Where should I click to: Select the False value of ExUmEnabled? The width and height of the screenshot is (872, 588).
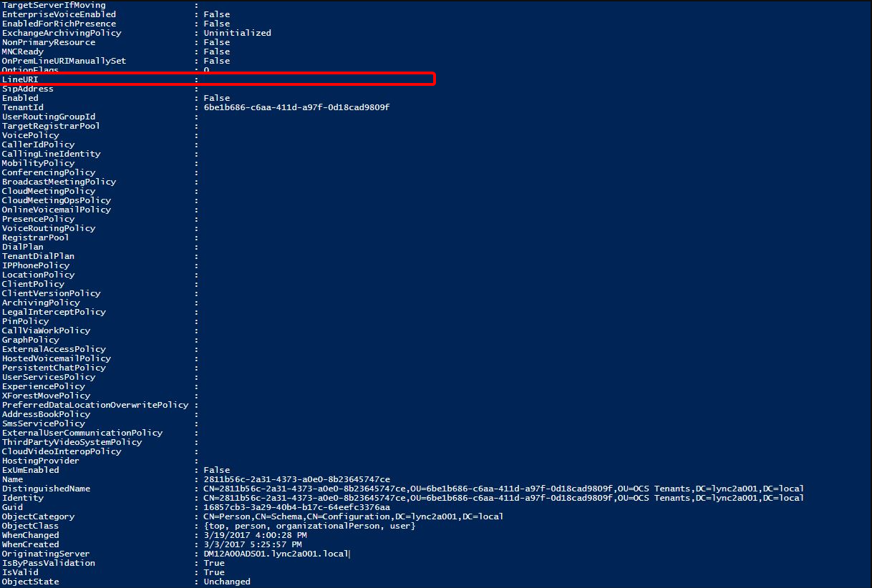point(216,470)
